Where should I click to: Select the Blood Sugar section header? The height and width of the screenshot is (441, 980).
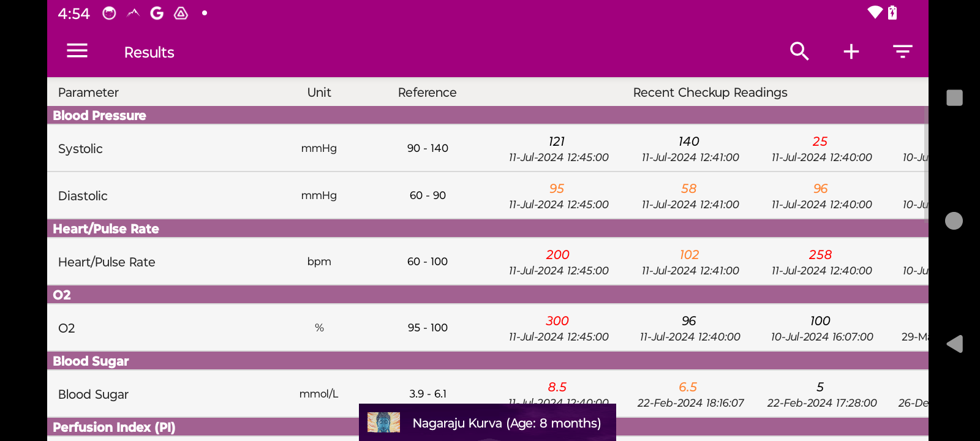pos(488,361)
